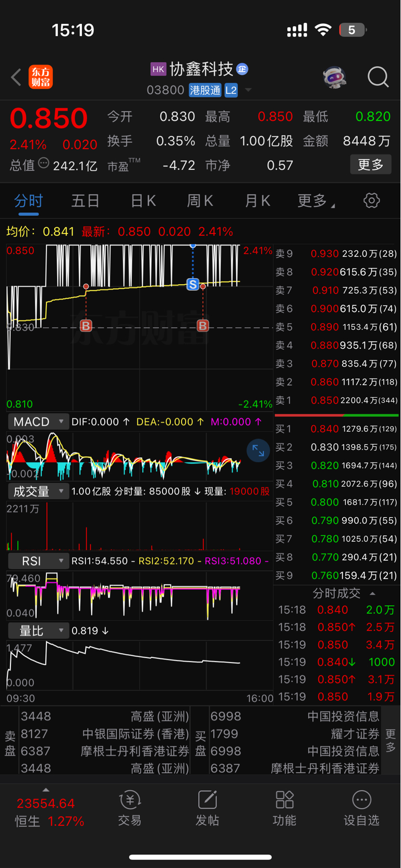Open the 更多 chart period dropdown

pyautogui.click(x=316, y=201)
